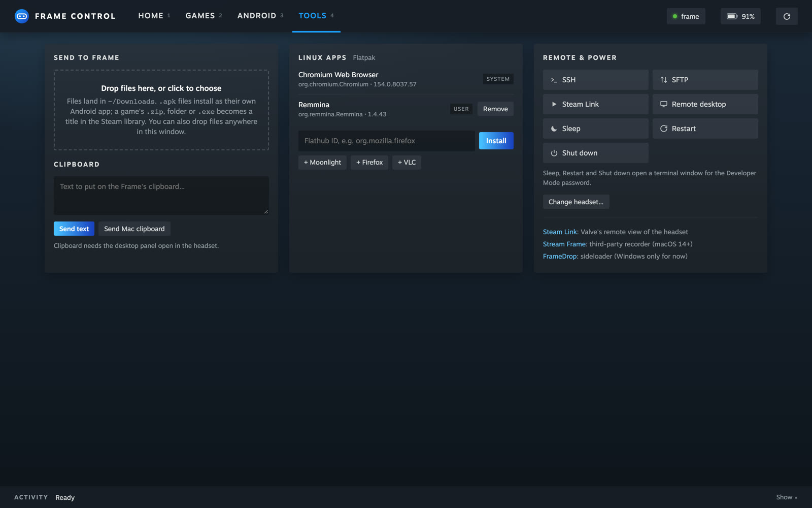Open the Steam Link hyperlink

click(x=560, y=232)
